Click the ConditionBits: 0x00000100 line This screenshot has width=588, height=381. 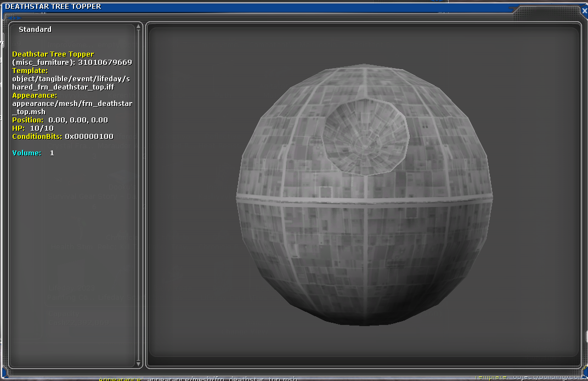[63, 137]
